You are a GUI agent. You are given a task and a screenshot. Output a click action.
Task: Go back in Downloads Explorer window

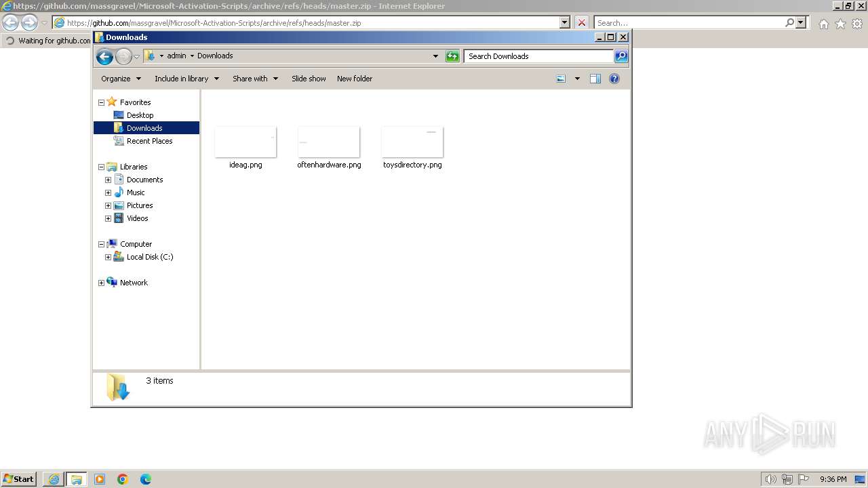point(104,56)
